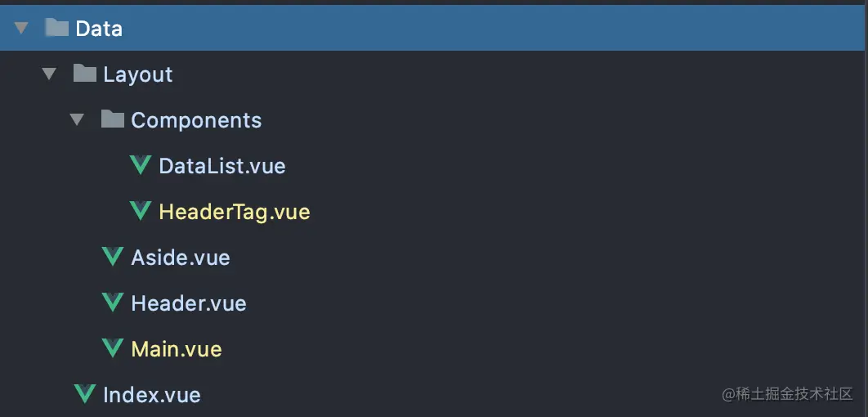Screen dimensions: 868x417
Task: Click the Vue icon beside HeaderTag.vue
Action: [141, 211]
